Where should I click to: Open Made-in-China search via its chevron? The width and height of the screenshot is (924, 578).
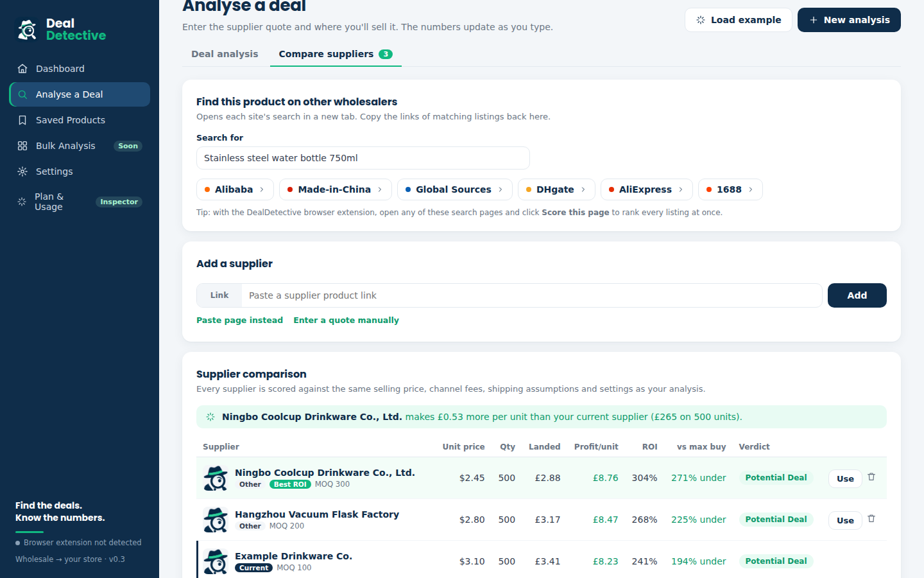[x=380, y=189]
